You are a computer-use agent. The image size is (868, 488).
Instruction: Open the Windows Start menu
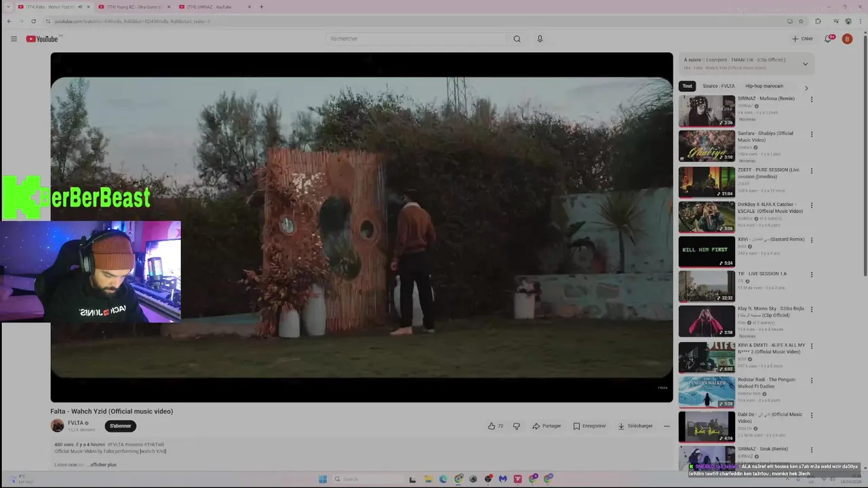322,479
